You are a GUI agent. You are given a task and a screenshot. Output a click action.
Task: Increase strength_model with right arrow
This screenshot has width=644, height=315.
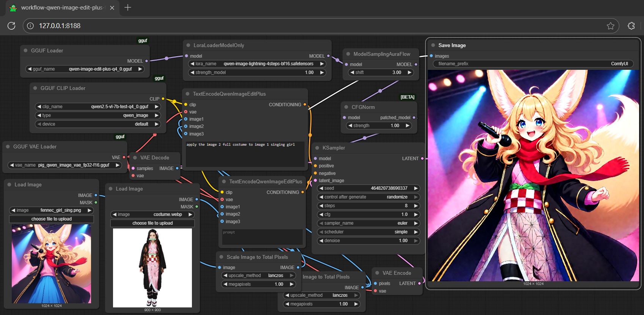[322, 72]
